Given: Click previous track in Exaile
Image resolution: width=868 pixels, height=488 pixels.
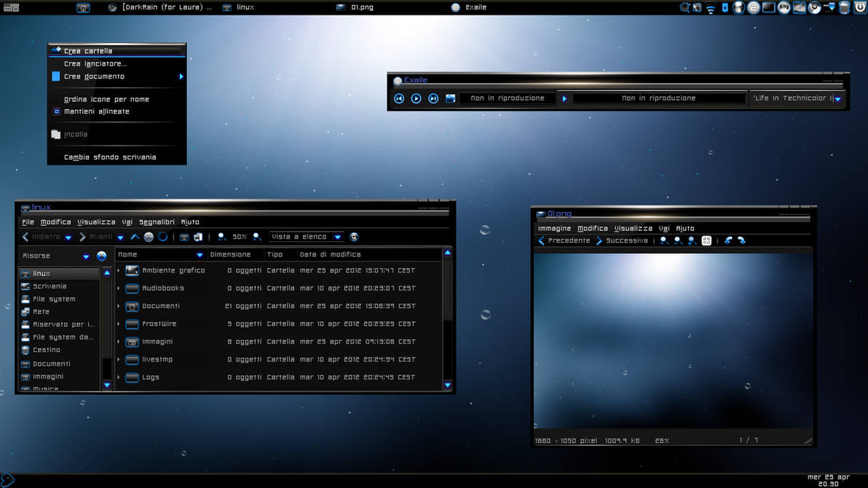Looking at the screenshot, I should point(399,98).
